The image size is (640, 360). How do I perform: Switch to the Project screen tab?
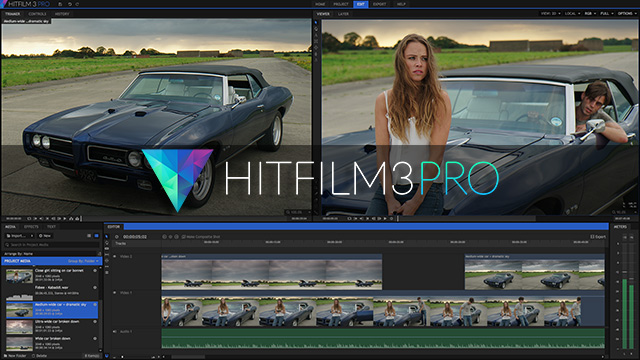340,4
